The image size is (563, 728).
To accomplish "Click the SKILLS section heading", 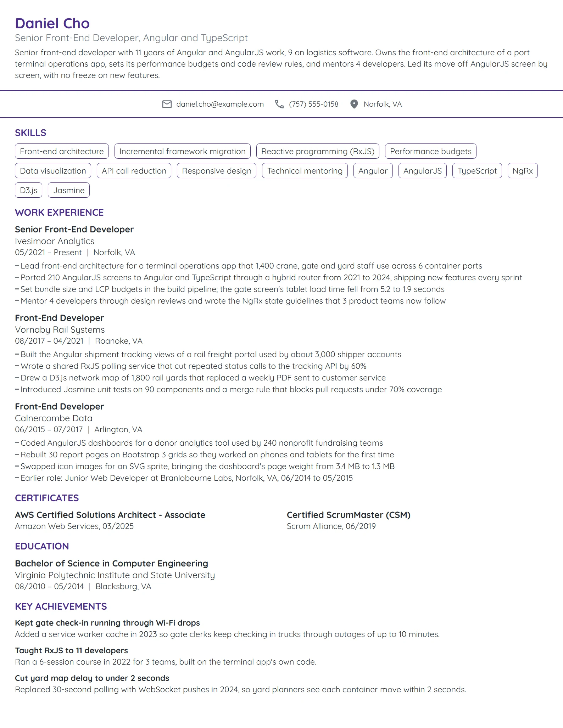I will pos(30,133).
